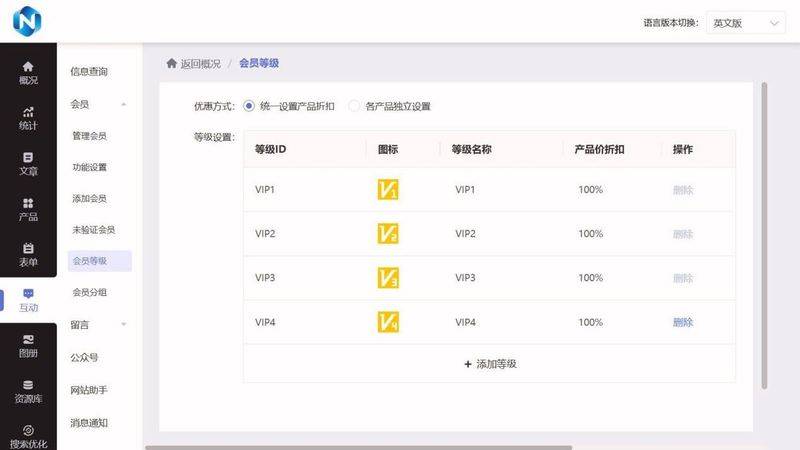Click the vertical scrollbar of the panel

[764, 236]
